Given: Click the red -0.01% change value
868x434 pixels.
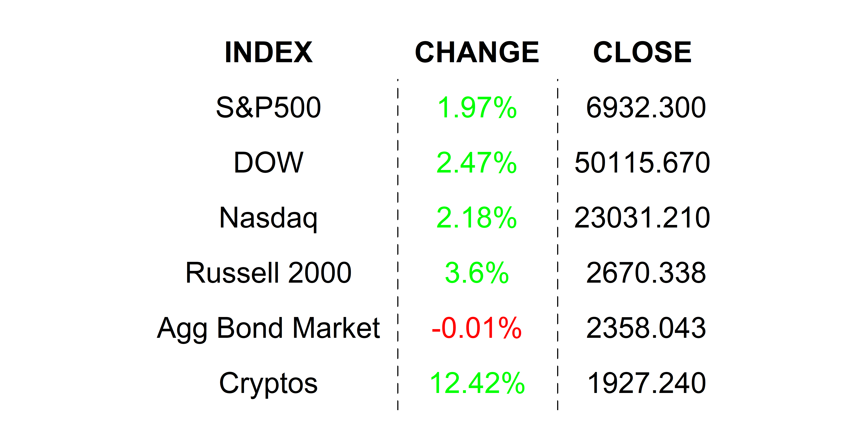Looking at the screenshot, I should (477, 328).
